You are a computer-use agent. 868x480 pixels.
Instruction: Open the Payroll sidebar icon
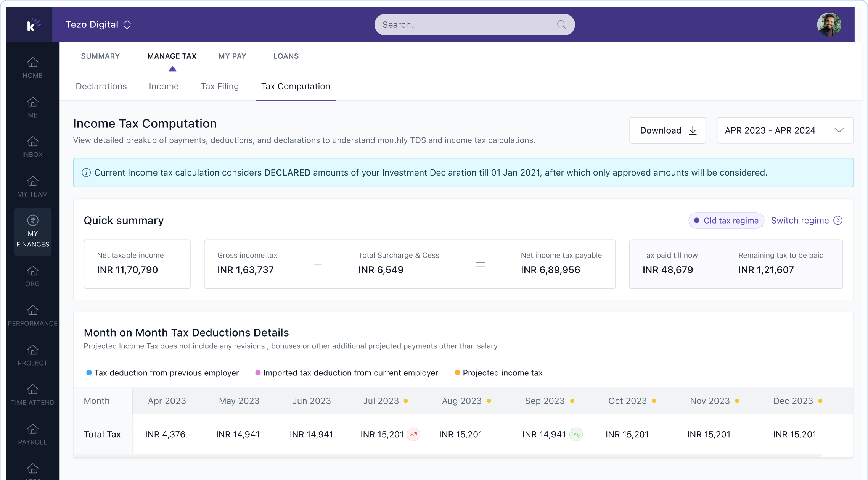click(x=33, y=429)
